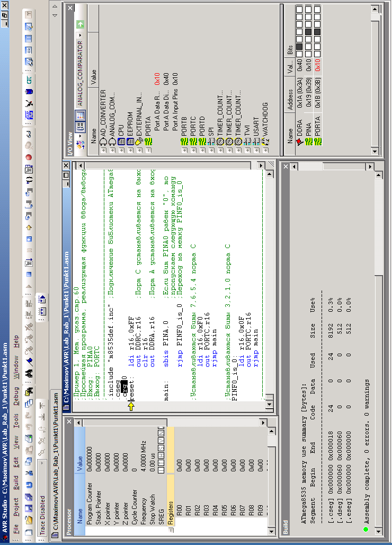Create a new file with the blank page icon

(x=29, y=532)
